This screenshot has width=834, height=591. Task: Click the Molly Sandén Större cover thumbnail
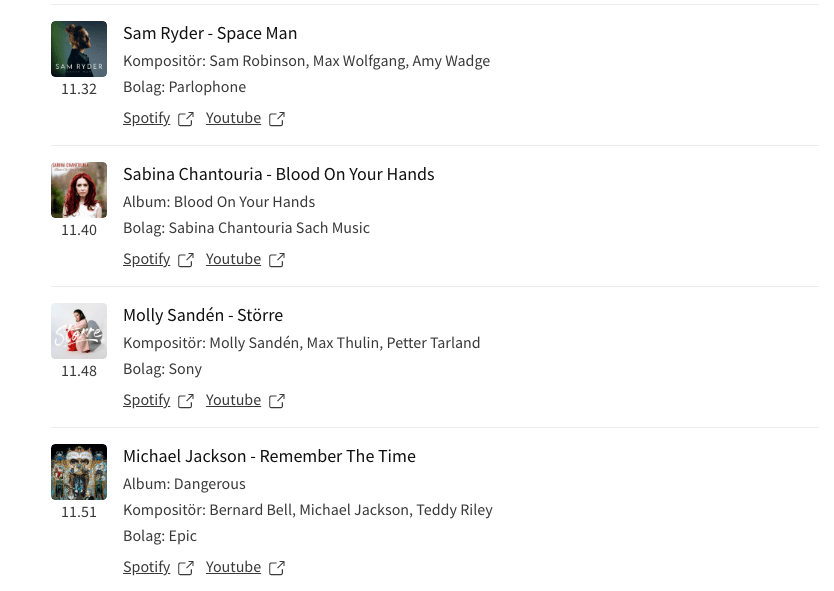point(79,331)
